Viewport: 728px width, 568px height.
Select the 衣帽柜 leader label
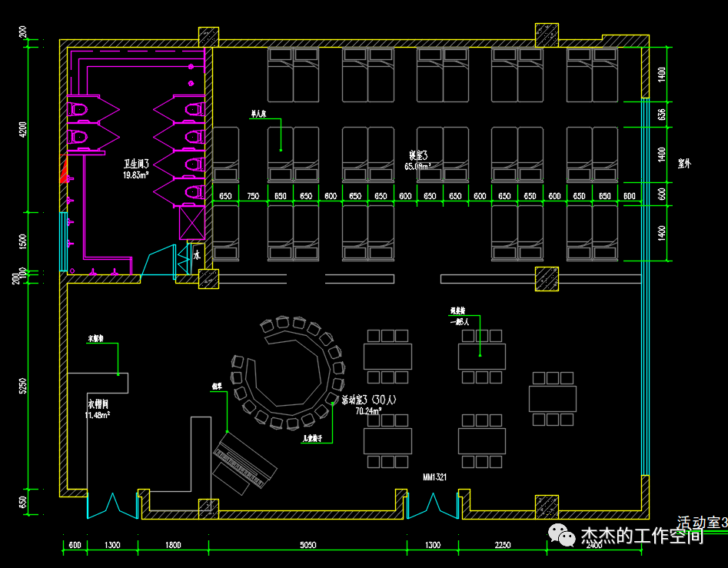95,339
